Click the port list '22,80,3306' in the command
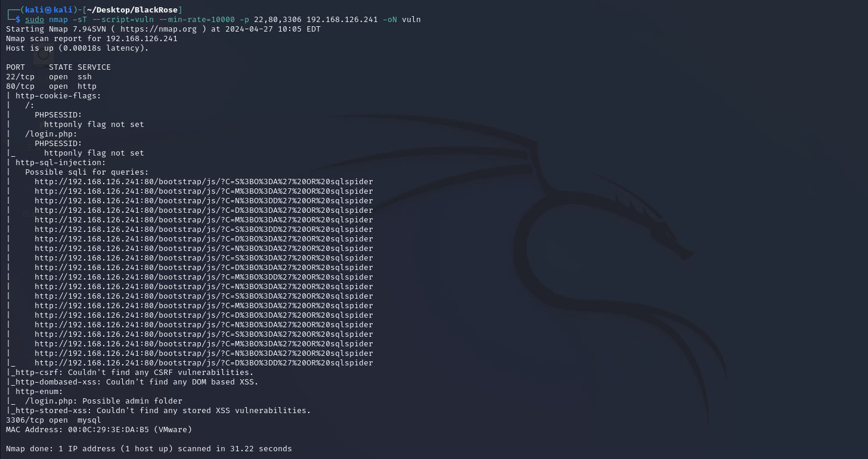The height and width of the screenshot is (459, 868). pos(278,19)
